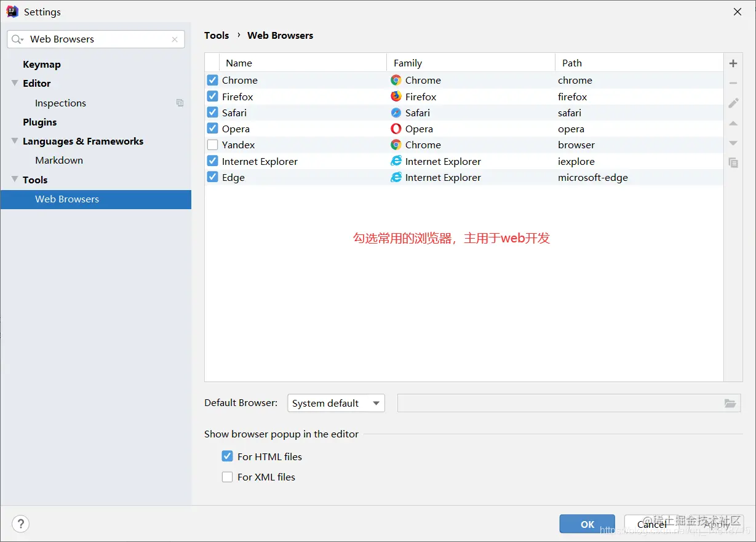Collapse the Editor tree node
Screen dimensions: 756x542
click(x=15, y=83)
